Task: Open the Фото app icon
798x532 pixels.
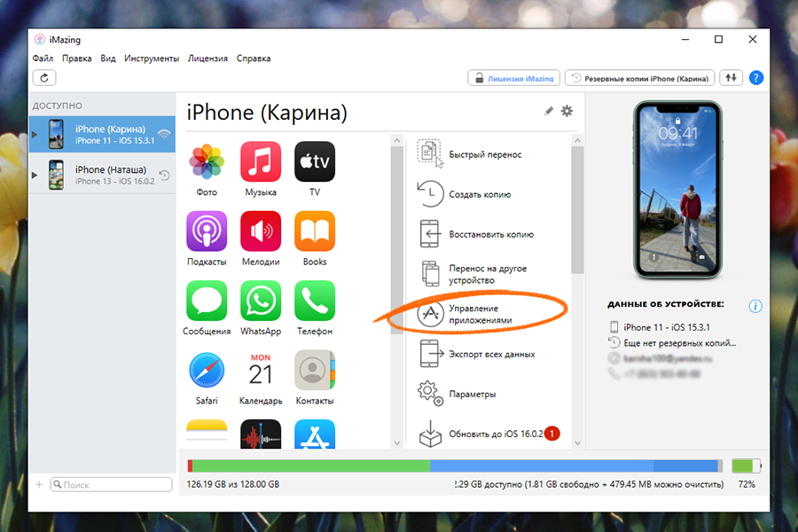Action: pyautogui.click(x=207, y=161)
